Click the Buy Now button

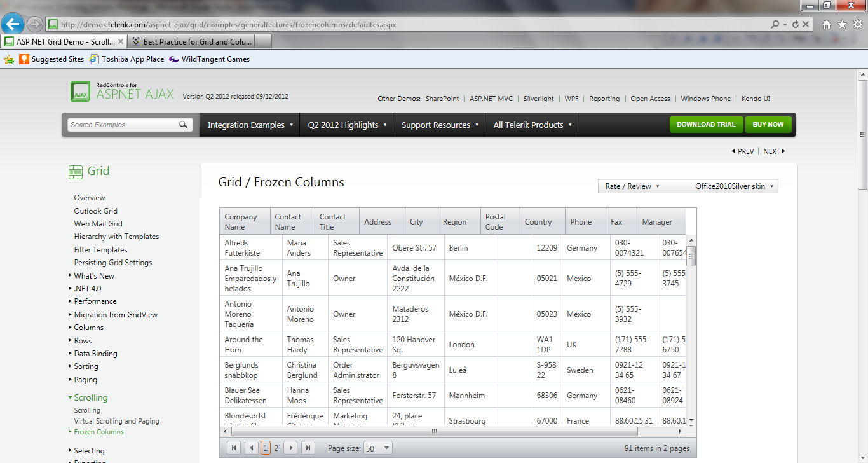coord(768,125)
